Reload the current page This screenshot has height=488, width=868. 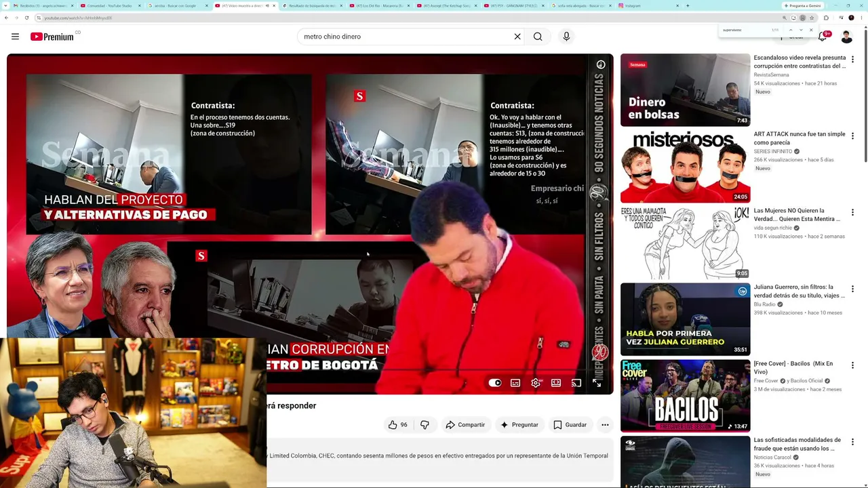click(26, 18)
